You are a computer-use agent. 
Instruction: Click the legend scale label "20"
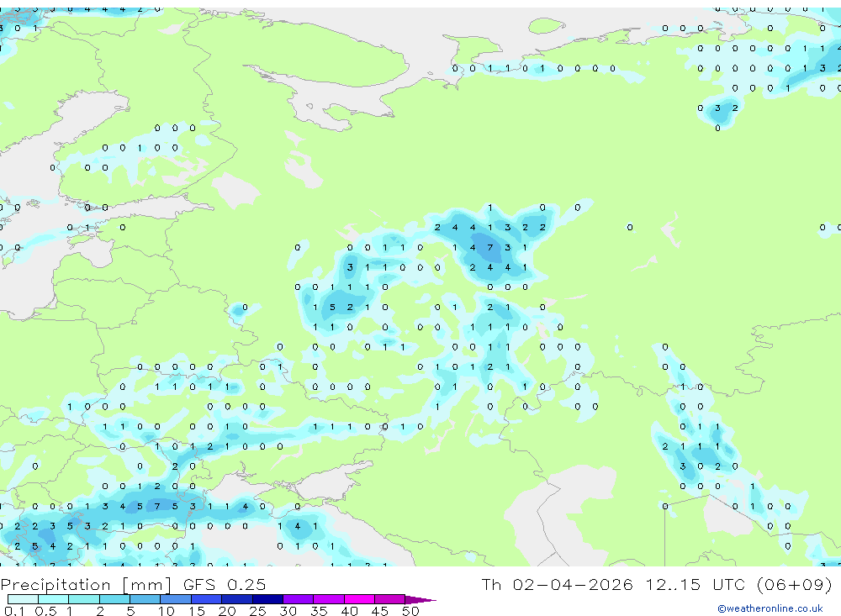click(x=227, y=611)
